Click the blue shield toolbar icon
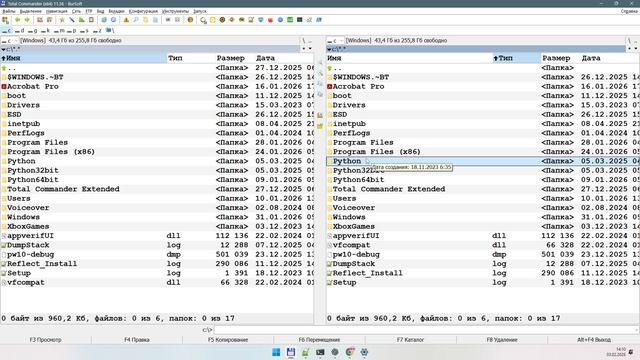Viewport: 640px width, 360px height. click(260, 20)
